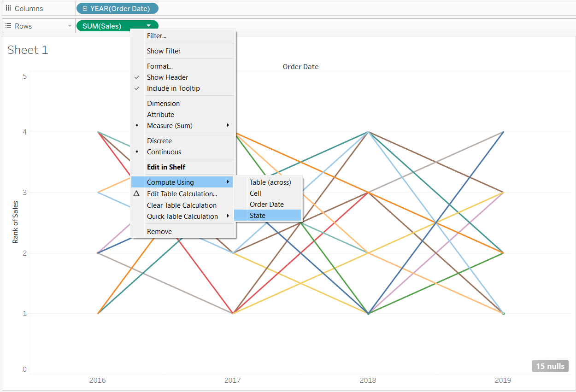Toggle Include in Tooltip option
576x392 pixels.
click(183, 88)
